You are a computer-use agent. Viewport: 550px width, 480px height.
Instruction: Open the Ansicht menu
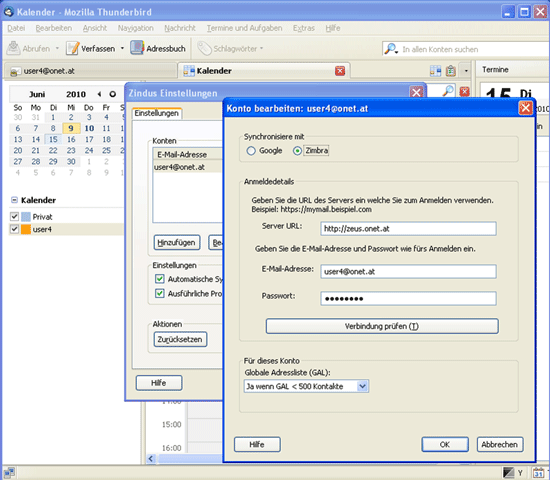[x=95, y=28]
